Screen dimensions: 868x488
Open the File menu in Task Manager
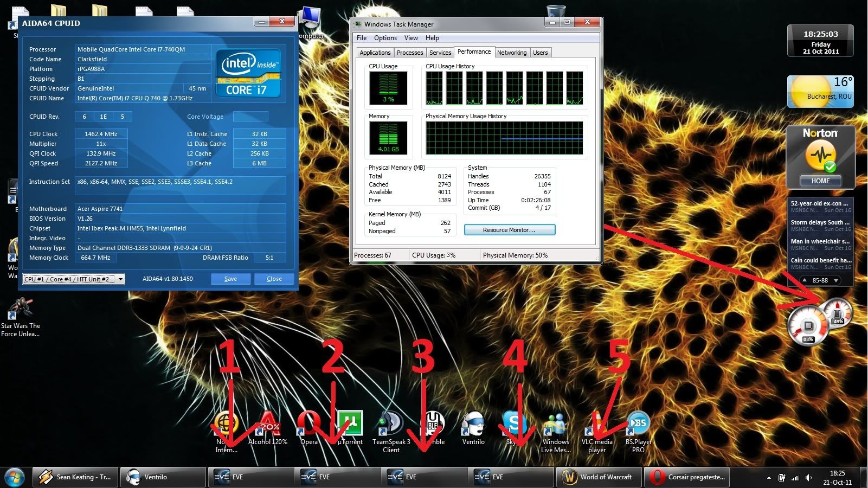[x=362, y=38]
